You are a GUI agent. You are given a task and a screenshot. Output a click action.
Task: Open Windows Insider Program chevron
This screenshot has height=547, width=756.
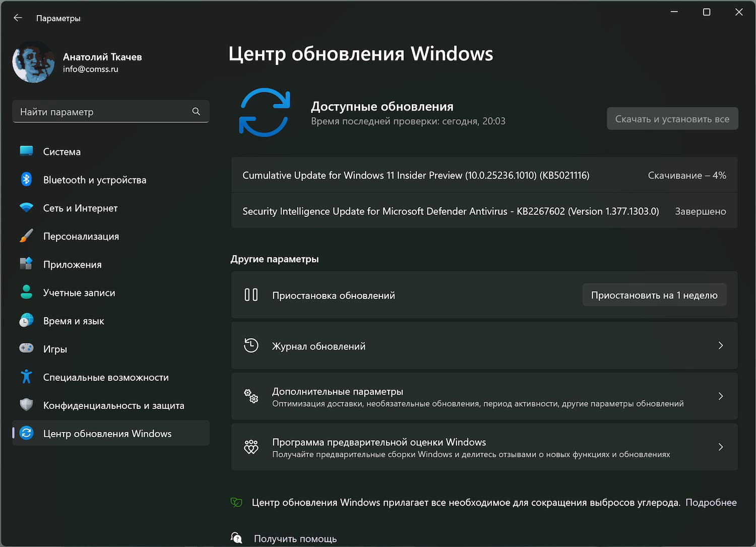pyautogui.click(x=720, y=447)
